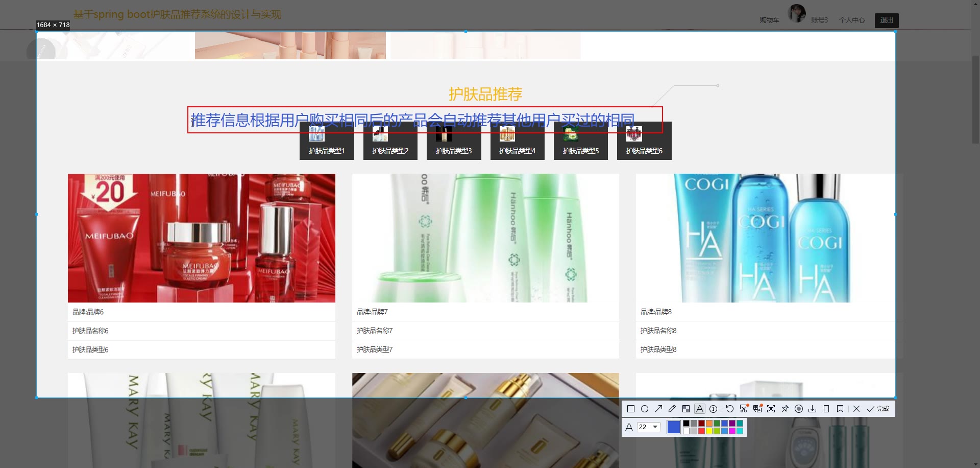
Task: Click the text 护肤品类型8
Action: (x=658, y=349)
